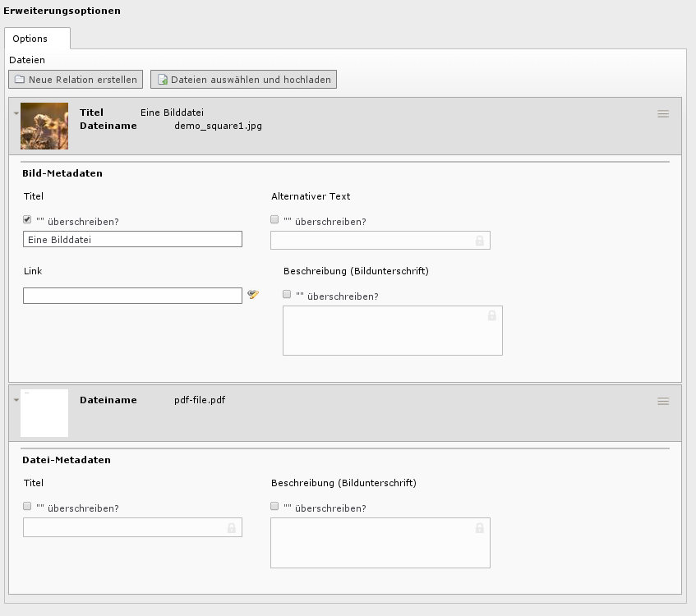Click Neue Relation erstellen button
The image size is (696, 616).
(76, 80)
